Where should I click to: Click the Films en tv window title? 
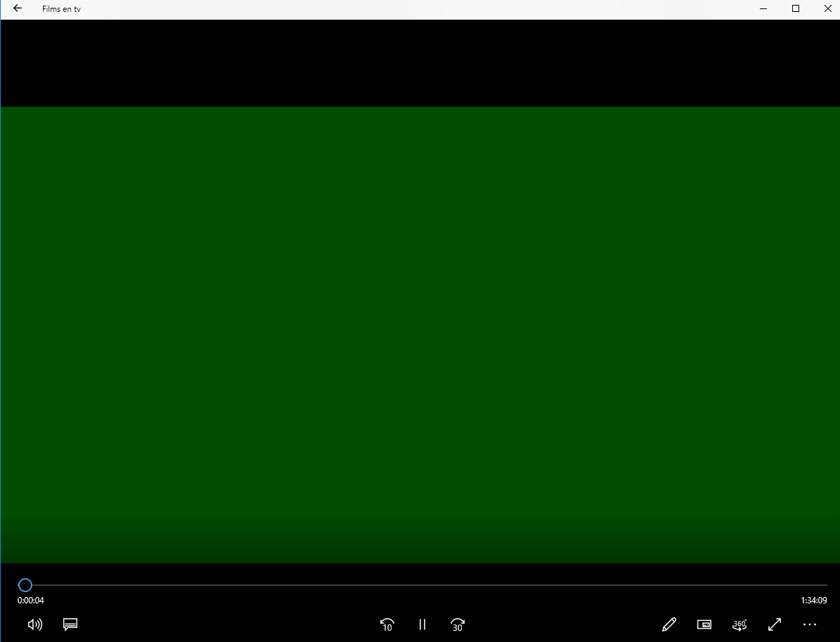point(62,9)
